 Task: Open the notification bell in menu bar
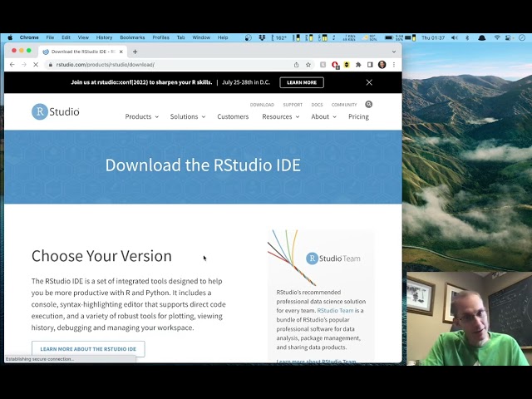point(481,37)
